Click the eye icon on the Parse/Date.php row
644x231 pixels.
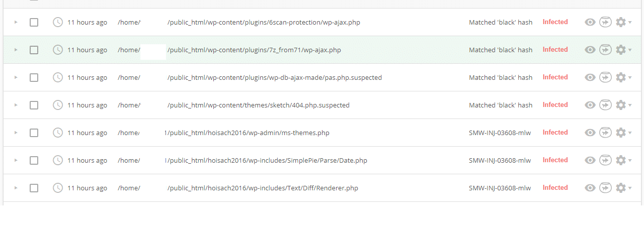(590, 160)
